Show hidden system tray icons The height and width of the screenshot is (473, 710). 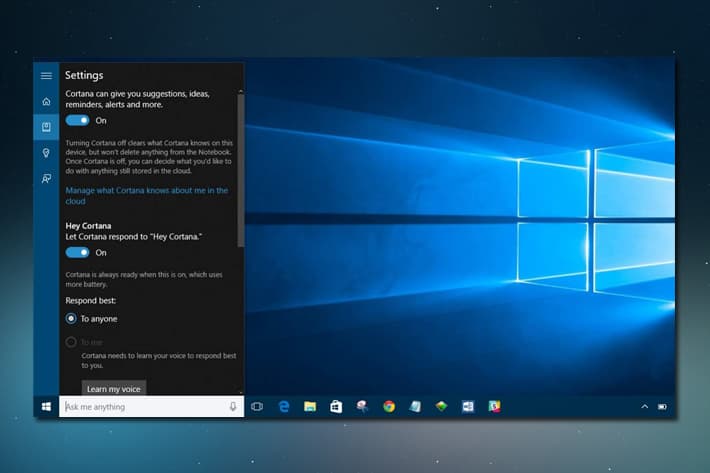coord(644,406)
